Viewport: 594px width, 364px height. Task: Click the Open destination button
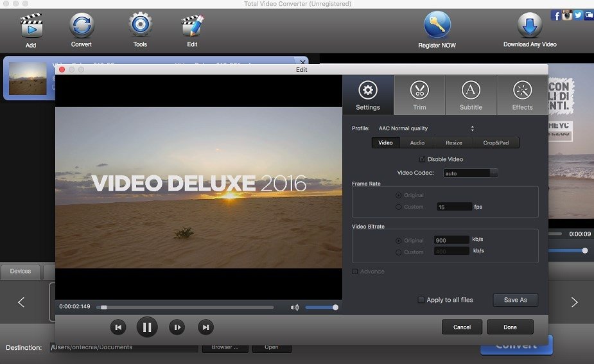coord(272,347)
